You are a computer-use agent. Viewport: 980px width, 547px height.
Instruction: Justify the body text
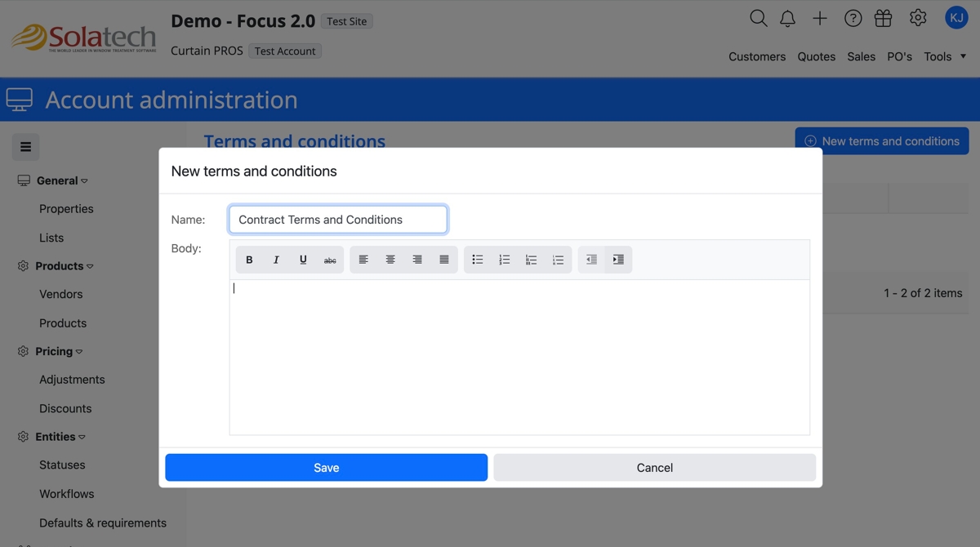[x=444, y=260]
